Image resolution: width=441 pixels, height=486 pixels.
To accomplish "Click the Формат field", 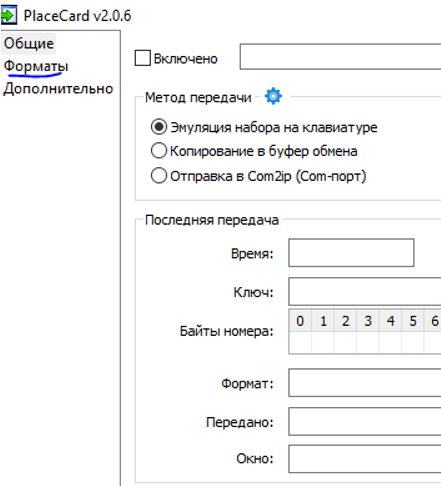I will (365, 383).
